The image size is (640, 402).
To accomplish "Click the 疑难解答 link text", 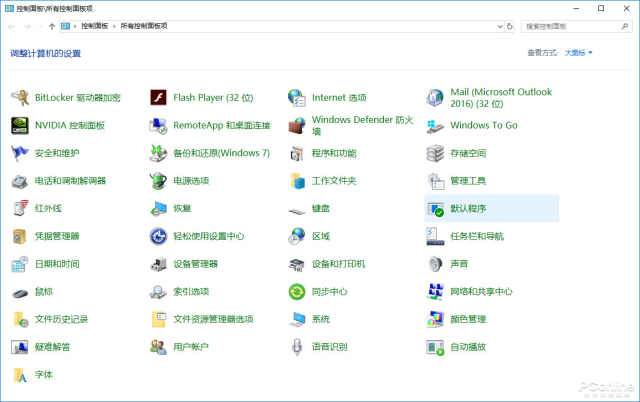I will coord(53,347).
